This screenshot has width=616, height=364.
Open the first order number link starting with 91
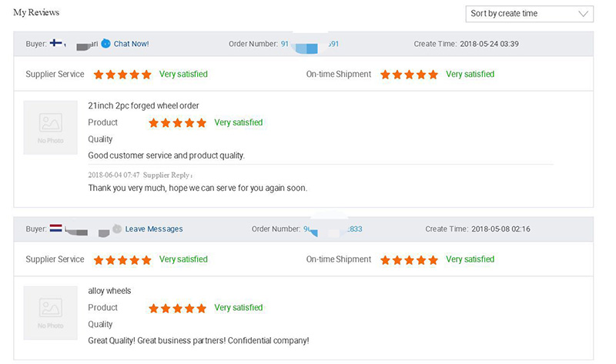[310, 44]
